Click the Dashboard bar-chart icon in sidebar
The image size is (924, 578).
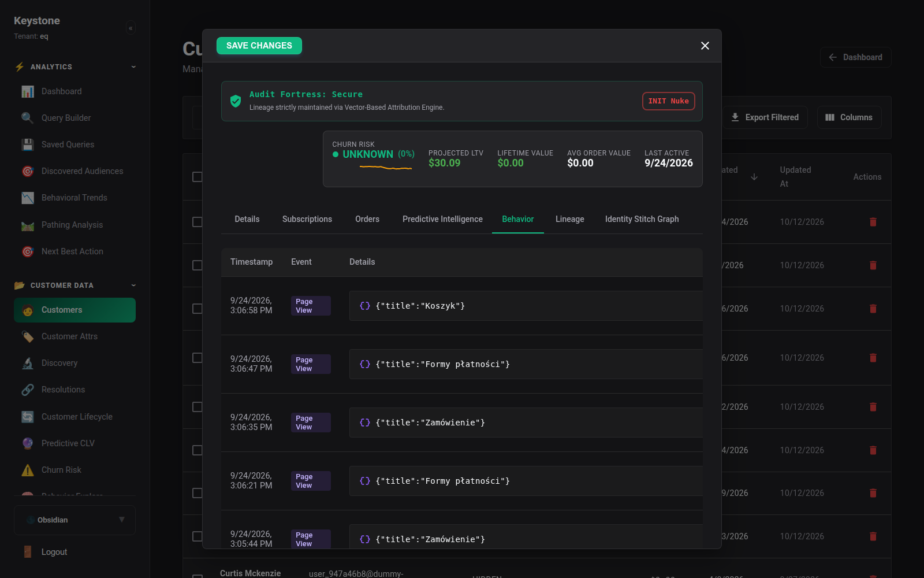pyautogui.click(x=28, y=91)
